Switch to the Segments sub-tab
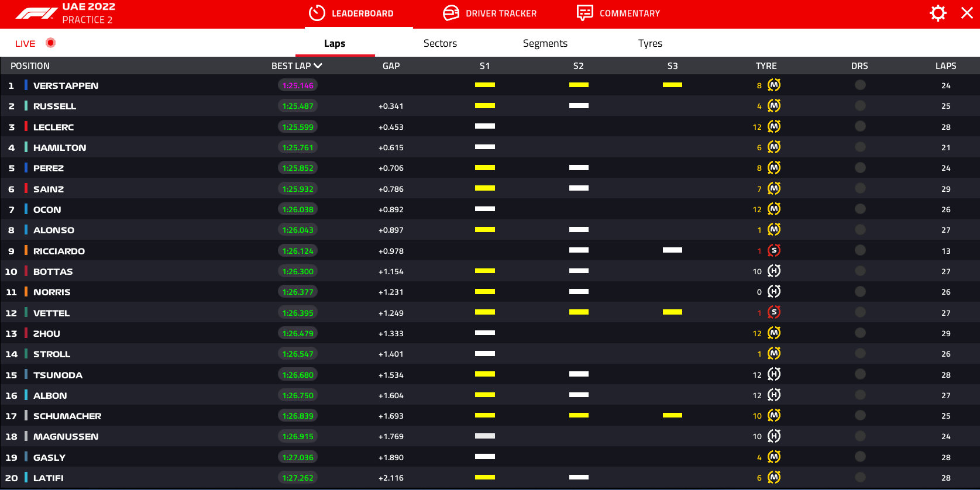 (545, 43)
